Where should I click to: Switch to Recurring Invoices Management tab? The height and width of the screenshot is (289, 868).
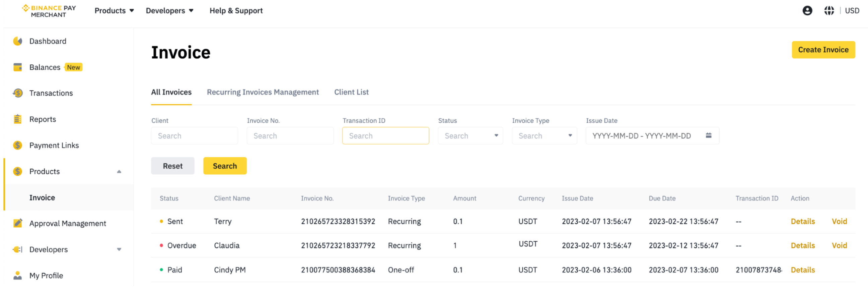[263, 92]
